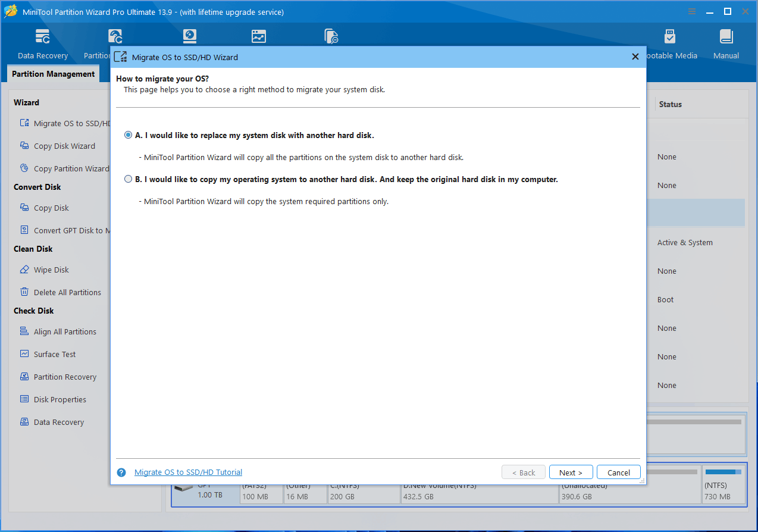Close the Migrate OS wizard dialog

point(635,57)
